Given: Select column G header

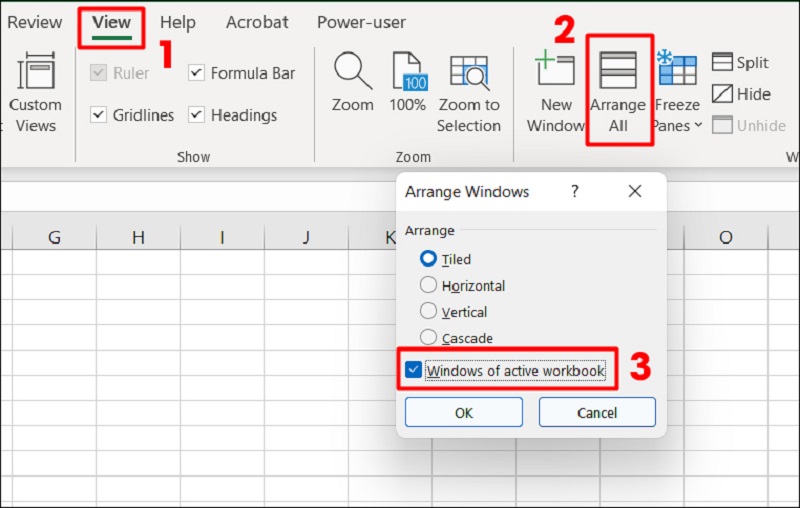Looking at the screenshot, I should pos(54,237).
